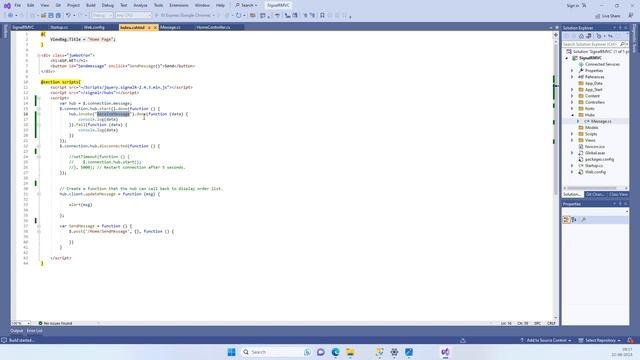
Task: Open the Debug menu
Action: (108, 5)
